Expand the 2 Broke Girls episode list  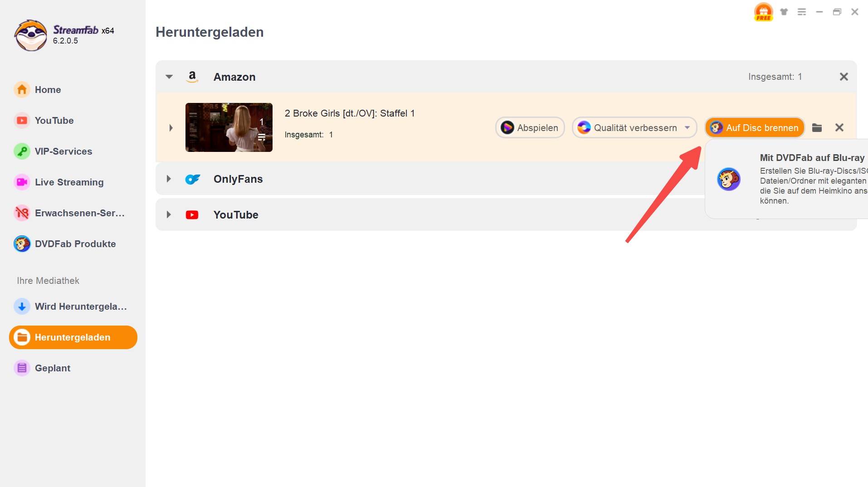171,128
